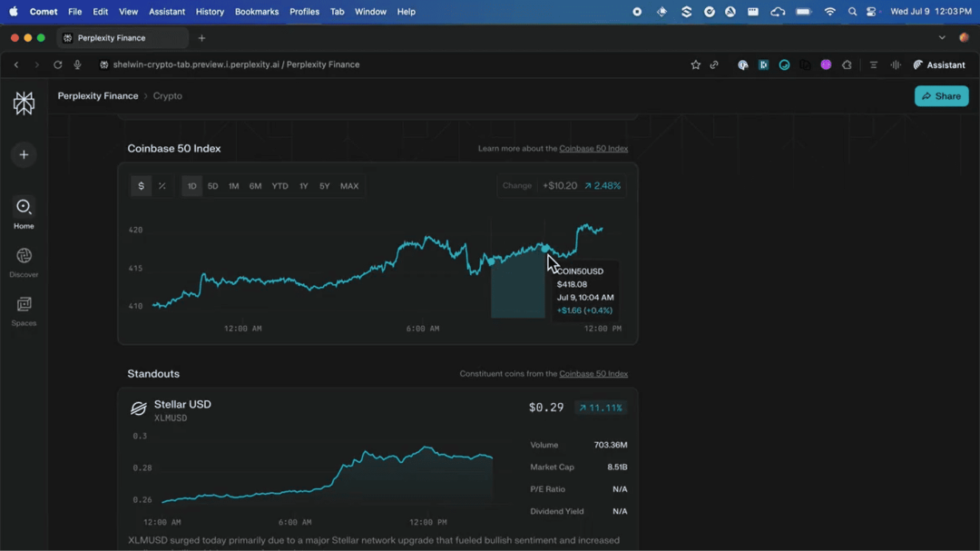Reload the current page
Screen dimensions: 980x551
(x=57, y=64)
